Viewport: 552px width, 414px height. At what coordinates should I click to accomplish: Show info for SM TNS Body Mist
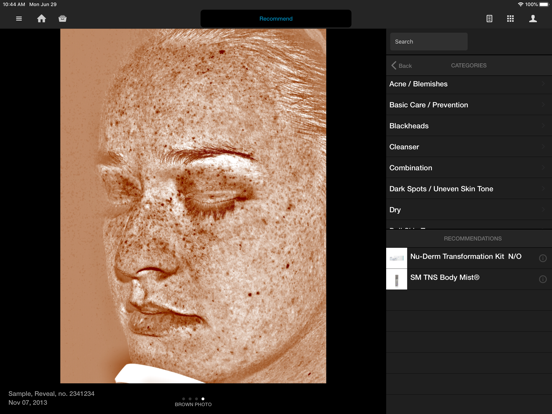point(543,279)
